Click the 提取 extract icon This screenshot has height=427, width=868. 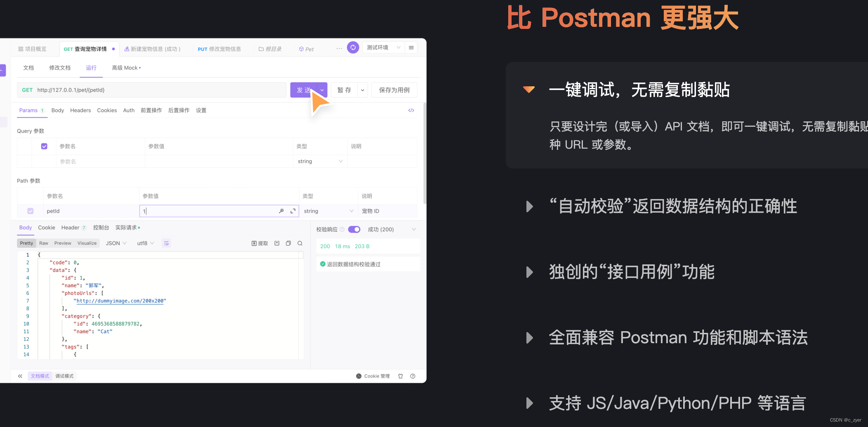pos(260,243)
